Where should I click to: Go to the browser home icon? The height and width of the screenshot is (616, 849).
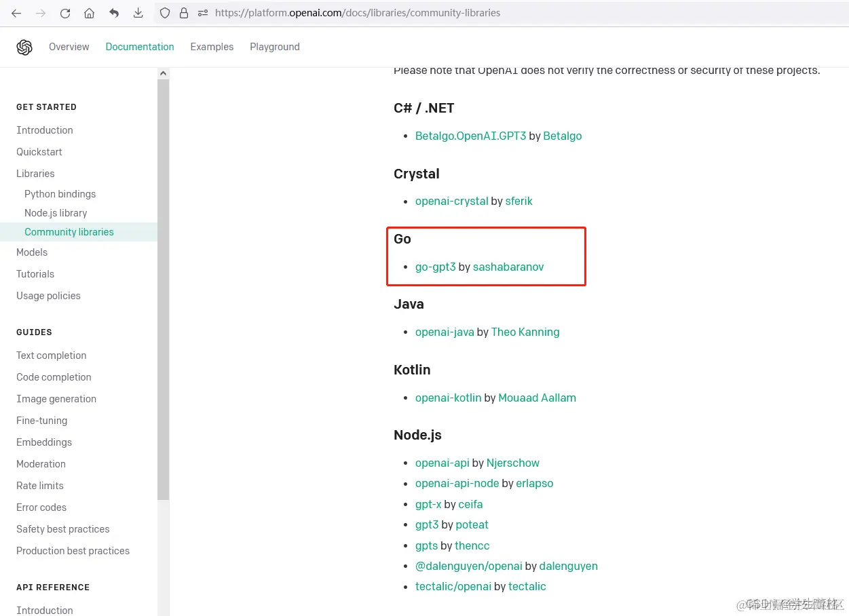click(x=90, y=13)
